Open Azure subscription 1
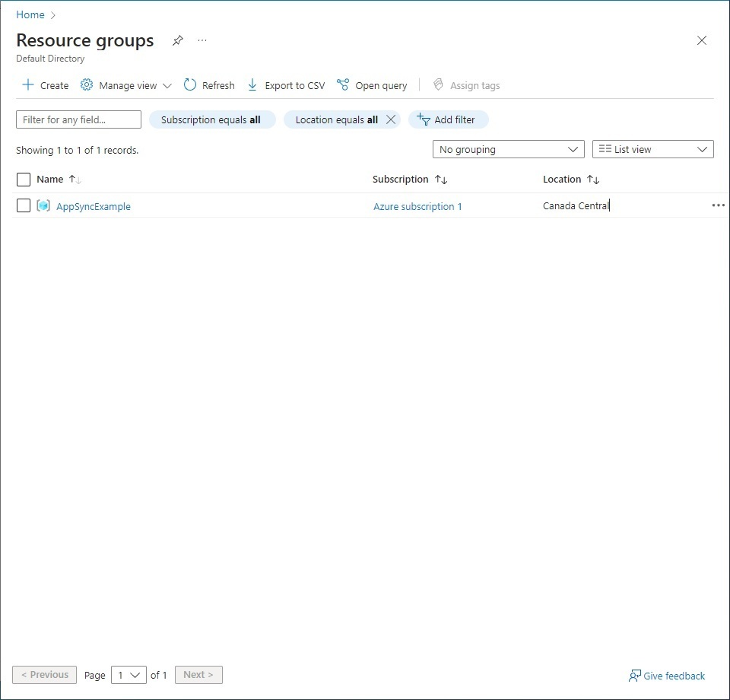The width and height of the screenshot is (730, 700). [x=417, y=205]
